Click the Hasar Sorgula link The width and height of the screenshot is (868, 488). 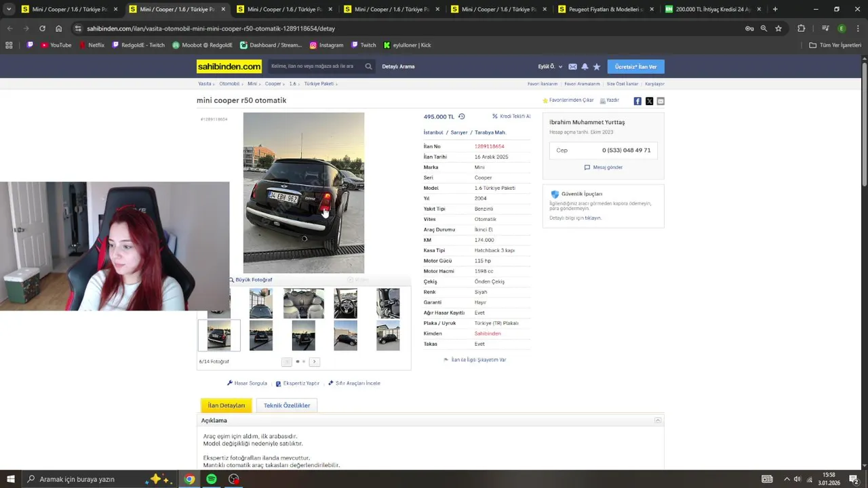tap(247, 384)
